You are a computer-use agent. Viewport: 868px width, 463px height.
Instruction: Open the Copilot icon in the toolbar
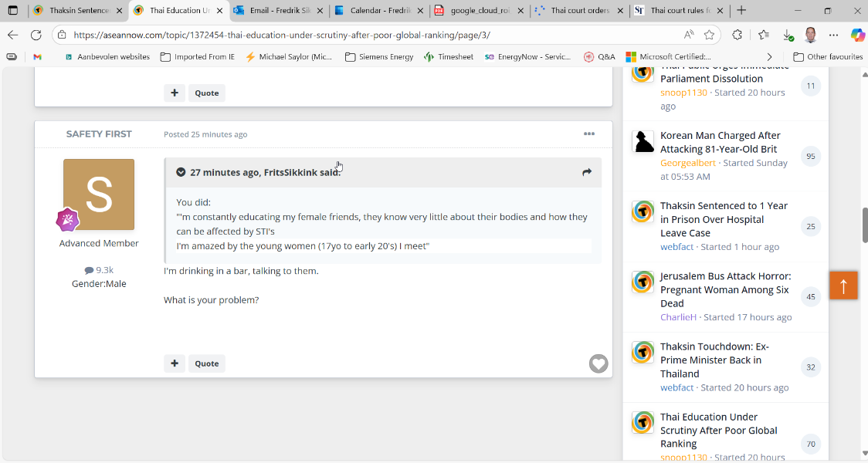[857, 35]
